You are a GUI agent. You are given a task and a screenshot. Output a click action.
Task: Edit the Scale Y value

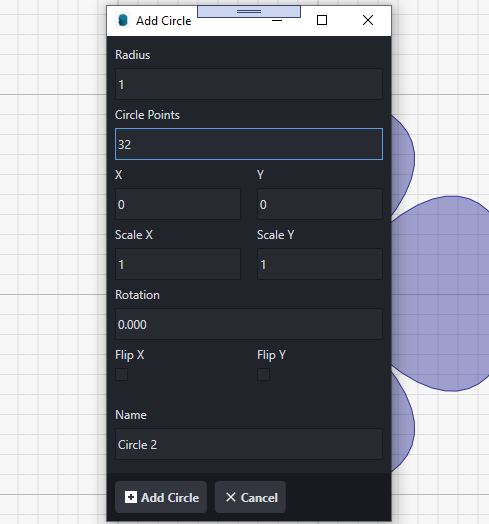[x=320, y=264]
